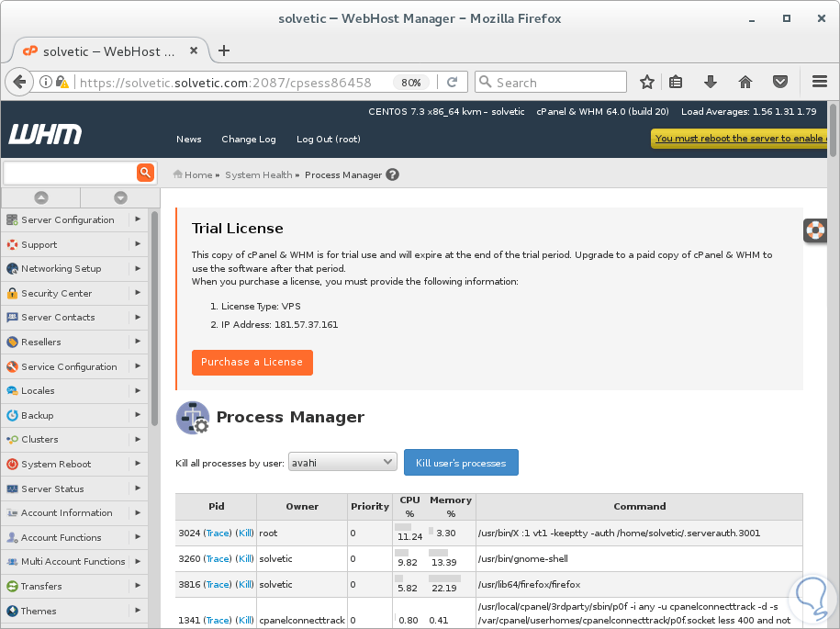The width and height of the screenshot is (840, 629).
Task: Click the Themes icon in sidebar
Action: (x=12, y=611)
